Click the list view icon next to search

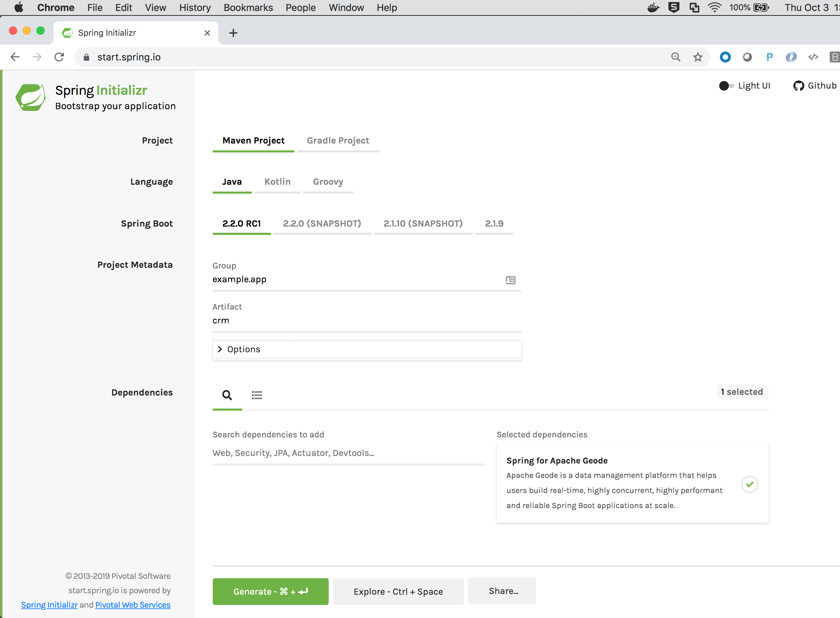coord(257,394)
